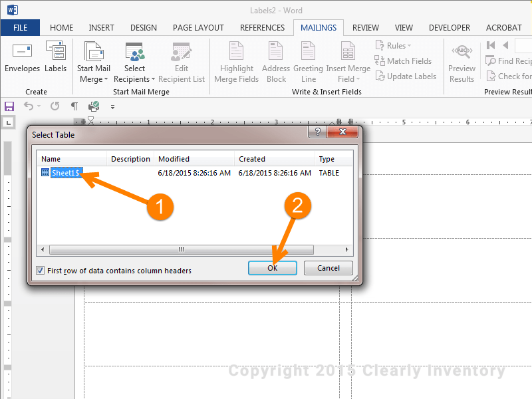Click the dialog help question mark button
This screenshot has width=532, height=399.
coord(318,132)
